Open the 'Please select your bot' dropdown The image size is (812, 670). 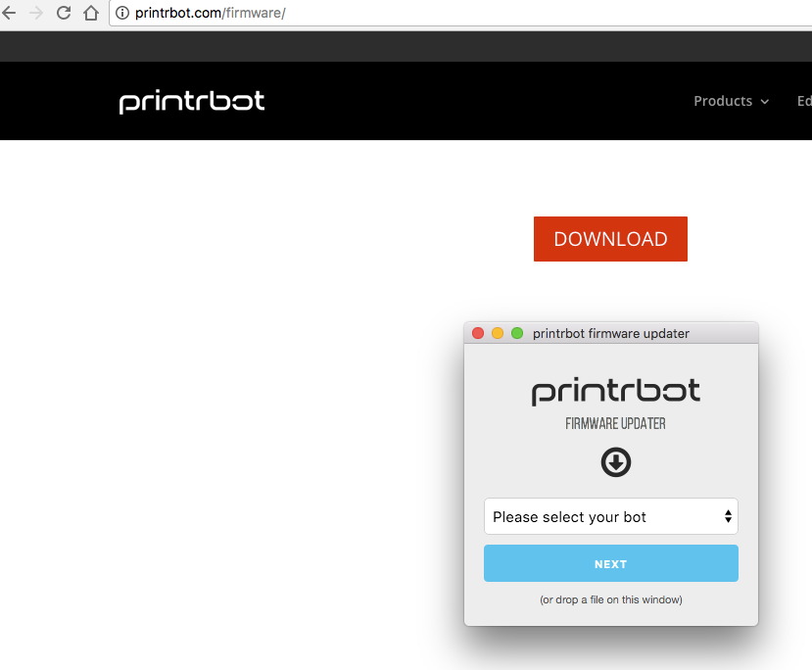tap(611, 516)
